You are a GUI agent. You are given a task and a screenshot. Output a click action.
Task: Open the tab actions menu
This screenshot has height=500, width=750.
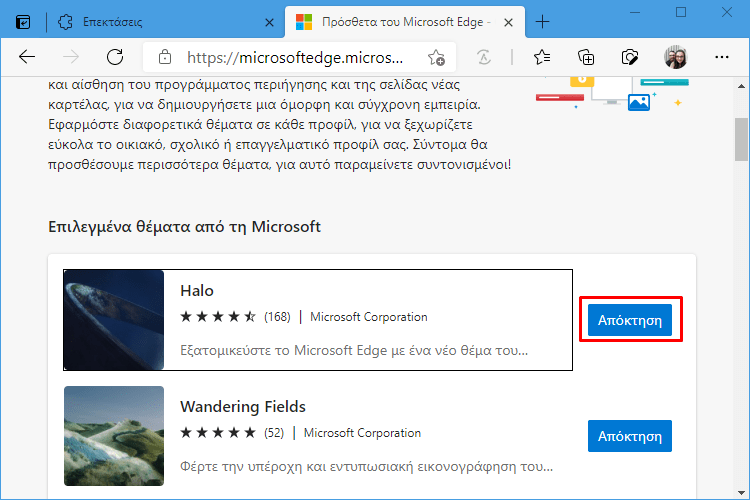point(23,22)
